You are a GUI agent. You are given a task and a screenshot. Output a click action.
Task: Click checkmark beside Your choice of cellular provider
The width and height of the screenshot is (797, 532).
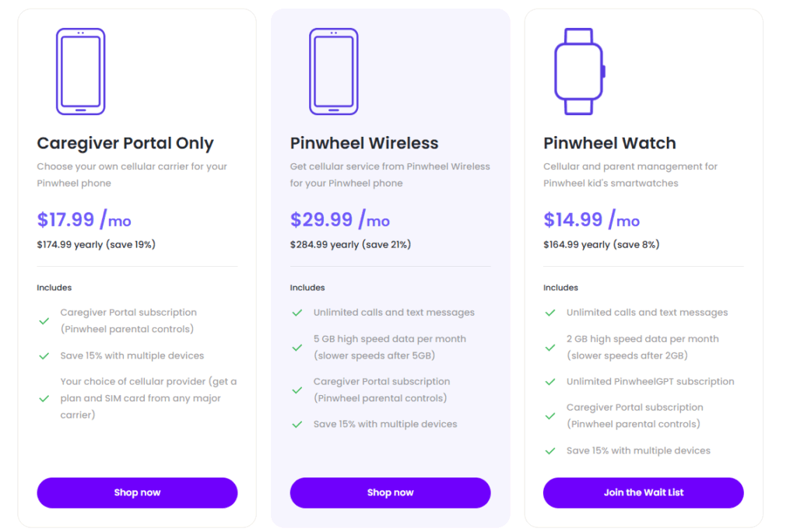pos(44,398)
